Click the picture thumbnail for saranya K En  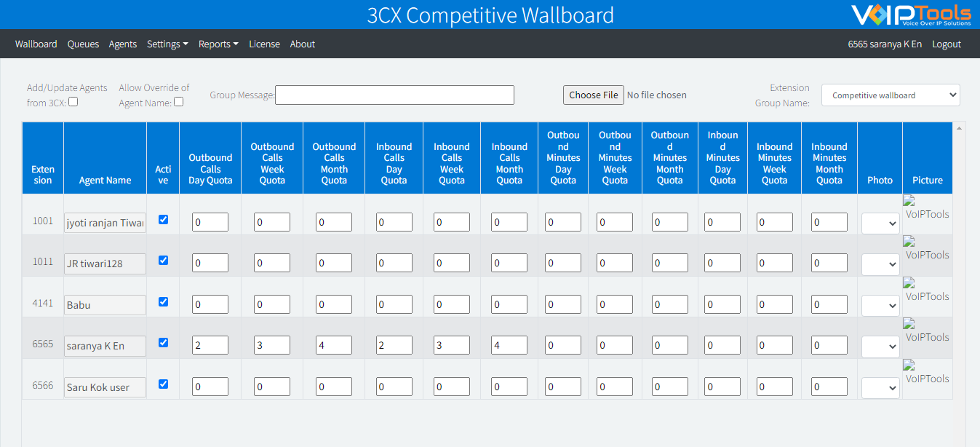[x=927, y=331]
